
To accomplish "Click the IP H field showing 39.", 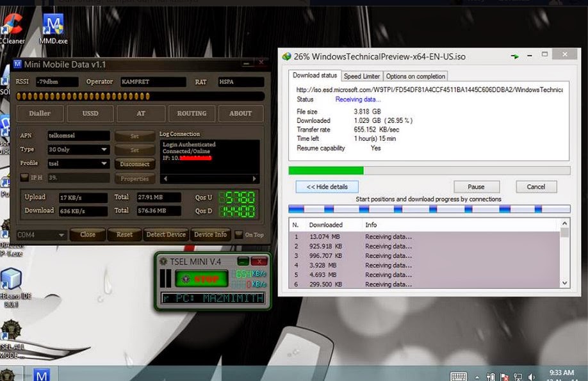I will 78,177.
